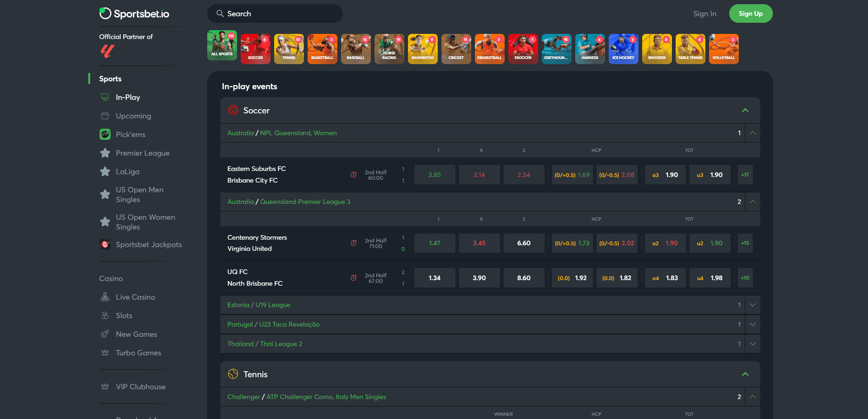Toggle the 1.34 home win odds for UQ FC

434,278
